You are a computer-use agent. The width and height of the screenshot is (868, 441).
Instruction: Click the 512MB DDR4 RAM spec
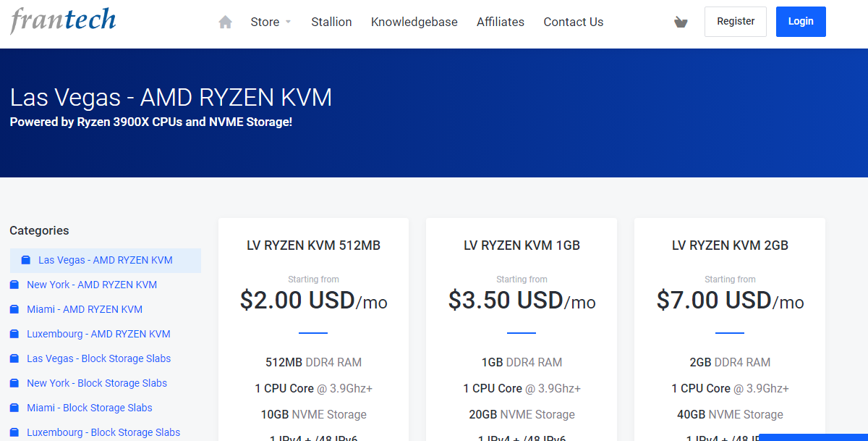tap(313, 362)
